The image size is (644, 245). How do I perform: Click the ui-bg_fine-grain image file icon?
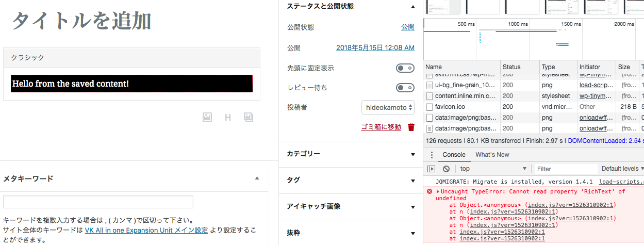(x=429, y=85)
